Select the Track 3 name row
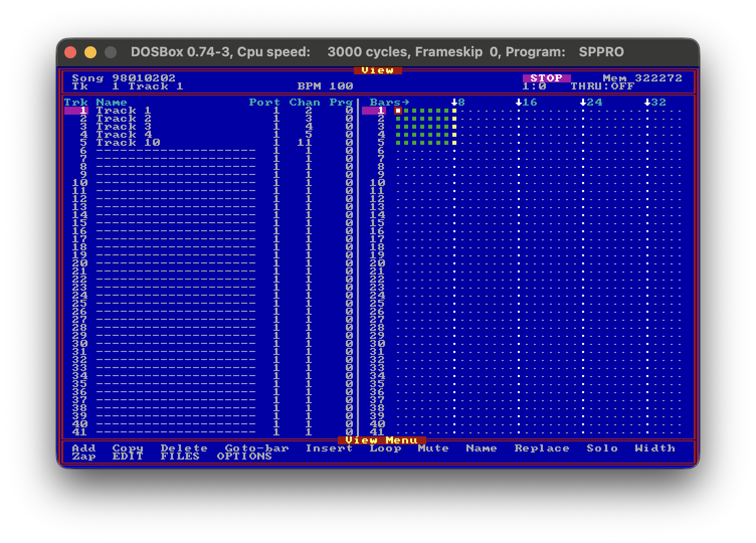The height and width of the screenshot is (543, 756). (x=124, y=126)
